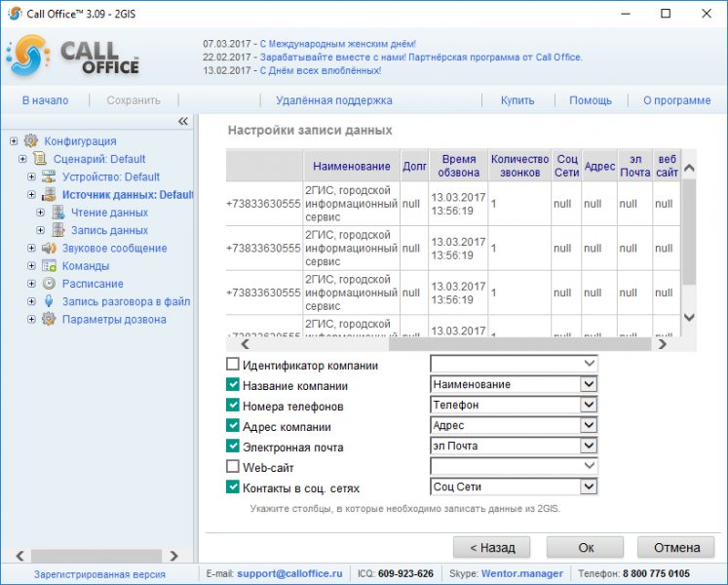Open the Web-сайт column dropdown
This screenshot has width=728, height=585.
(589, 466)
